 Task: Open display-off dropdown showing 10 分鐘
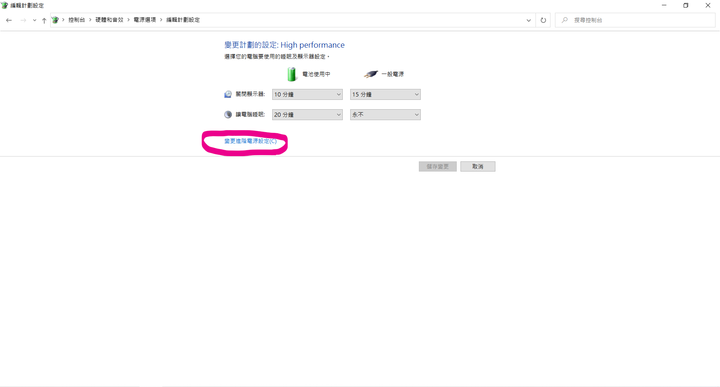coord(307,94)
